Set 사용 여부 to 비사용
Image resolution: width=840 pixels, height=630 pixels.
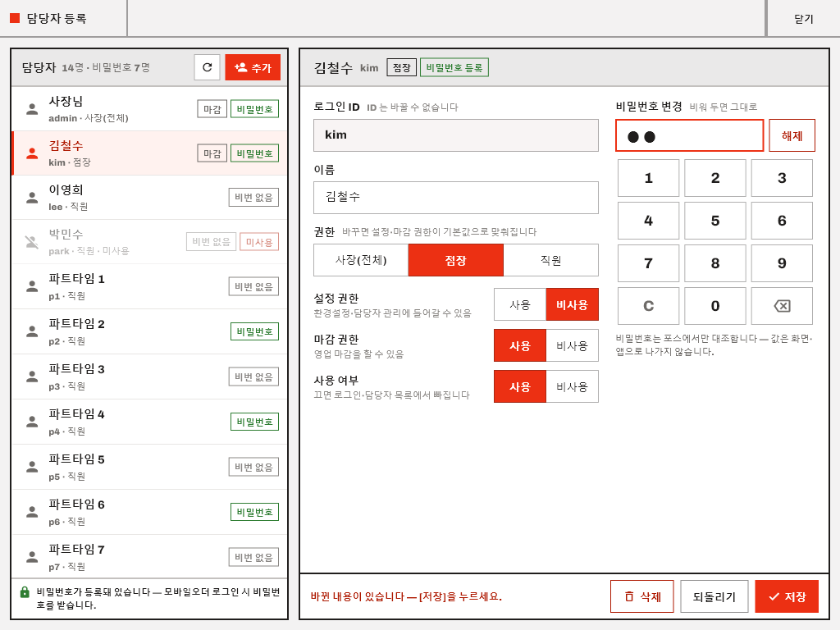point(572,386)
